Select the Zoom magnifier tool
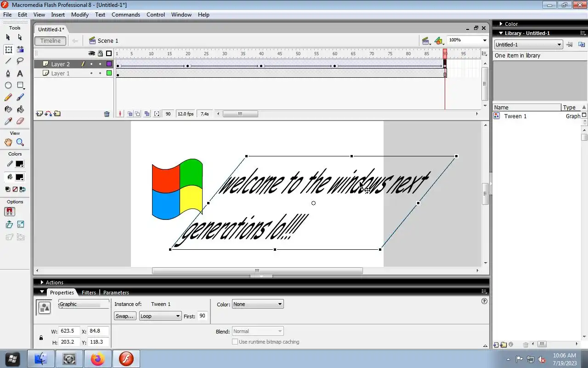588x368 pixels. point(20,143)
